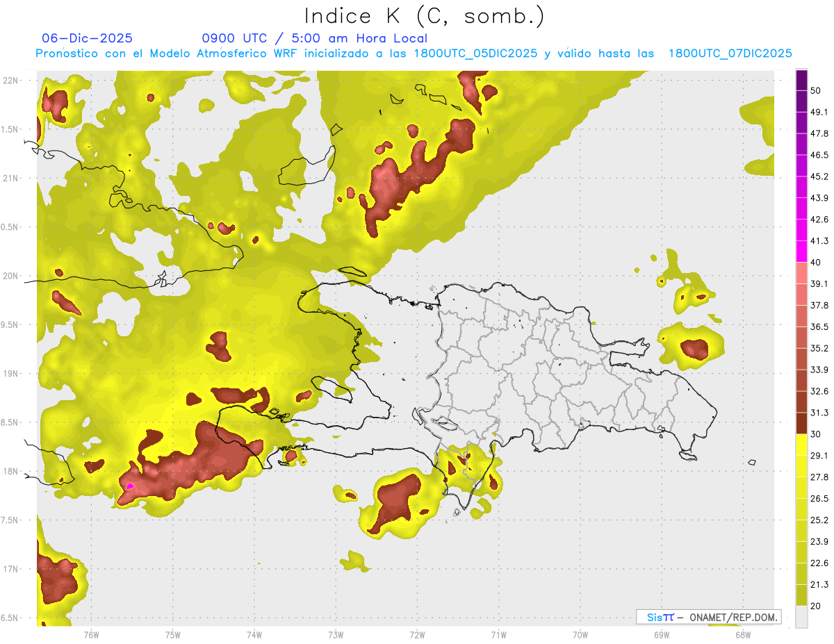This screenshot has width=834, height=644.
Task: Click the "29.1" colorbar value
Action: click(819, 456)
